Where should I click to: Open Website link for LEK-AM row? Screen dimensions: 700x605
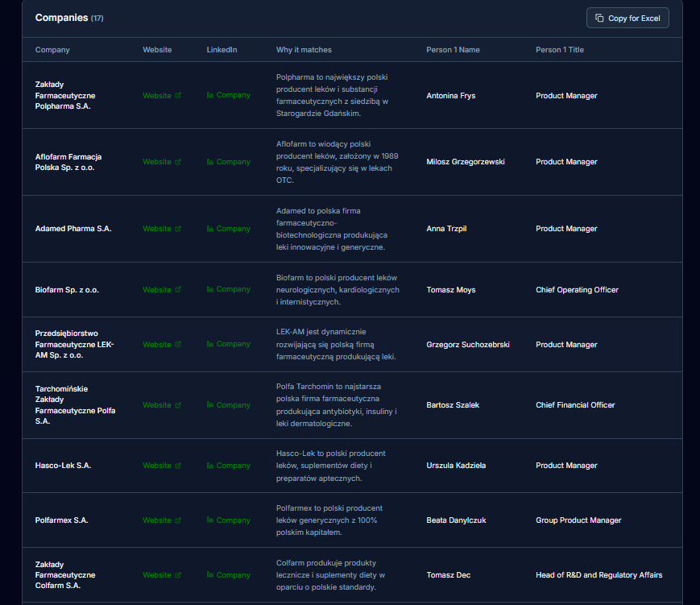(x=162, y=345)
